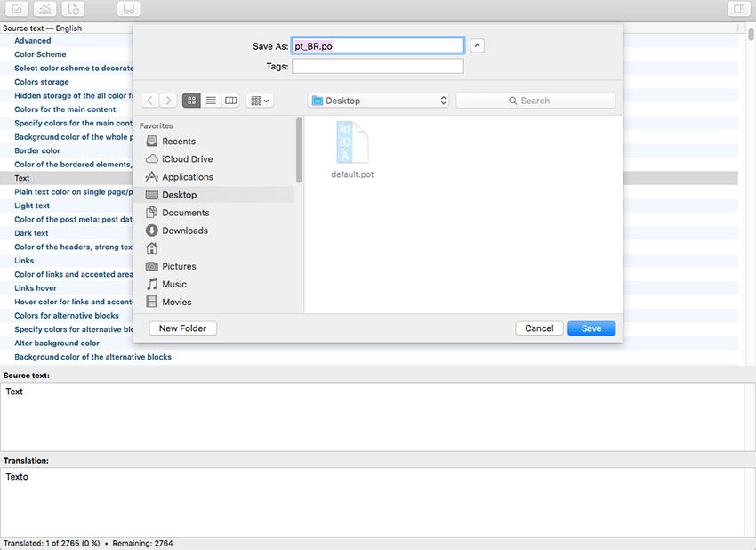The width and height of the screenshot is (756, 550).
Task: Select Downloads in Favorites sidebar
Action: pyautogui.click(x=184, y=231)
